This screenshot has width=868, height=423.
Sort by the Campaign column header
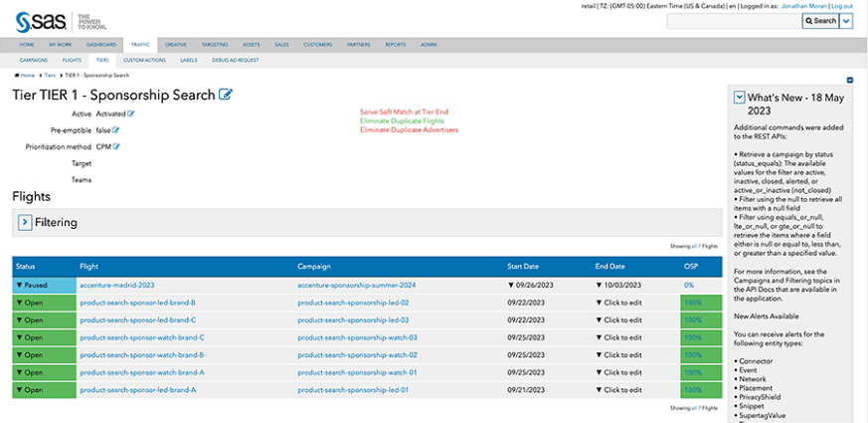click(314, 267)
